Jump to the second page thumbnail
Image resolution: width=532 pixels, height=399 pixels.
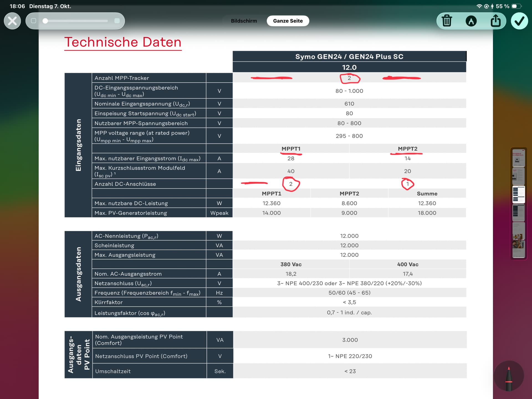pyautogui.click(x=518, y=176)
